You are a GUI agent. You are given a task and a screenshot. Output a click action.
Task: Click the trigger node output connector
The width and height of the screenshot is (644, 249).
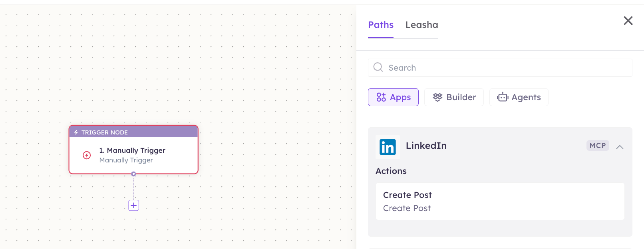click(x=133, y=174)
